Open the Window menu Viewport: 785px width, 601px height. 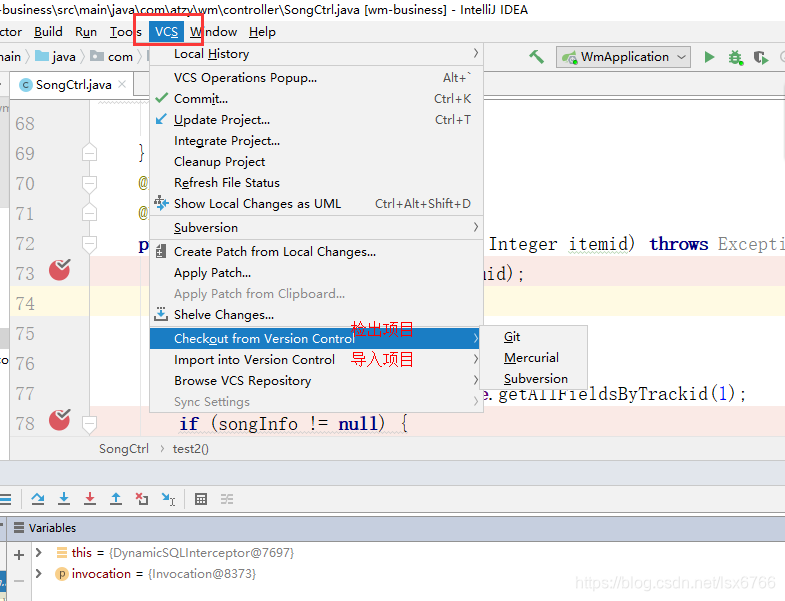[x=213, y=32]
